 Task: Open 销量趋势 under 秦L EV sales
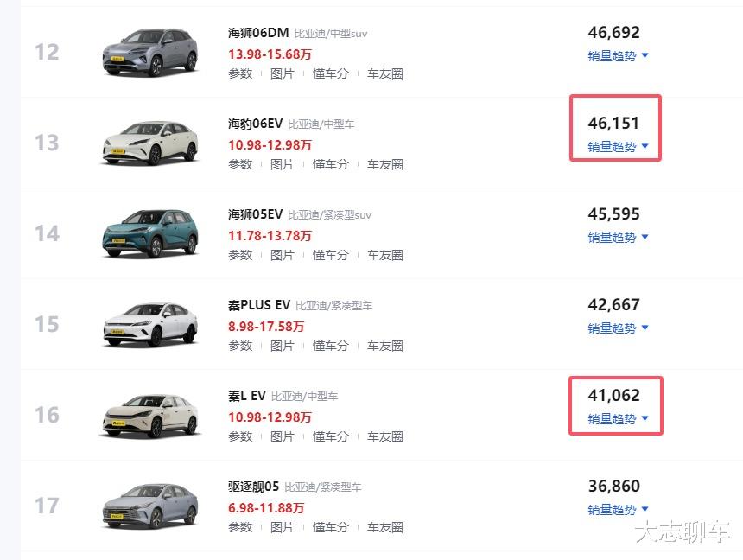[x=618, y=419]
